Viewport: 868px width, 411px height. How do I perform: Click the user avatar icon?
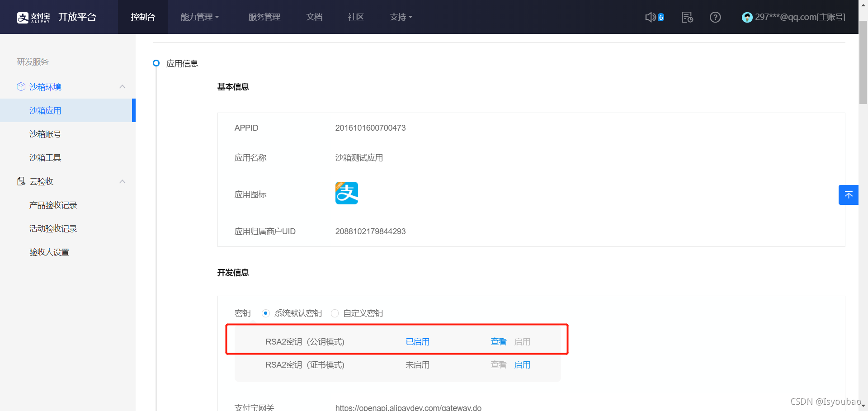tap(747, 17)
